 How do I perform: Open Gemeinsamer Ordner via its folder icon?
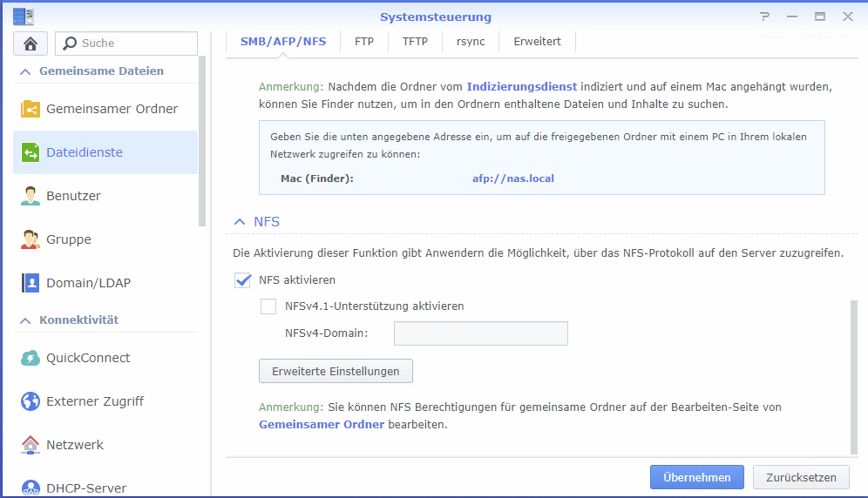click(31, 109)
